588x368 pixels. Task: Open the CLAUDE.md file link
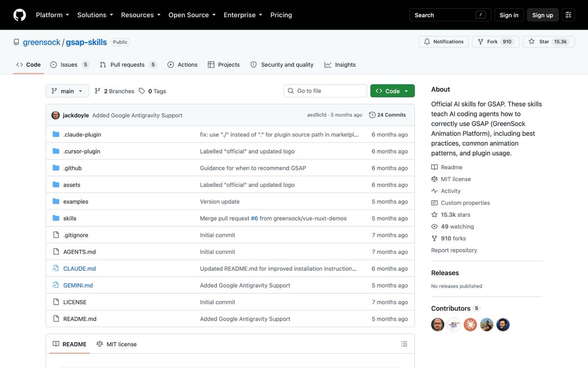click(79, 268)
